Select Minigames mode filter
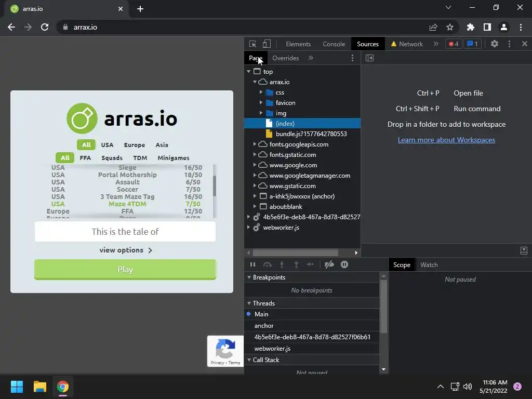Screen dimensions: 532x399 [174, 158]
